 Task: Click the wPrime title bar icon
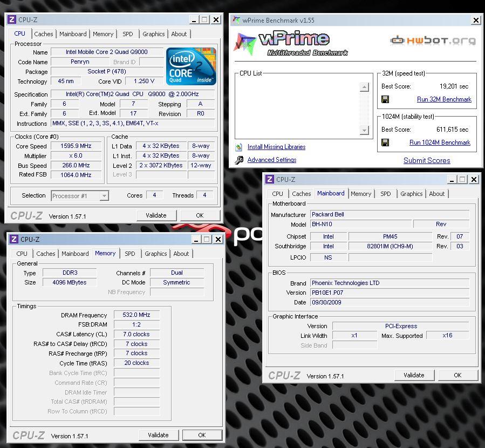pos(236,20)
